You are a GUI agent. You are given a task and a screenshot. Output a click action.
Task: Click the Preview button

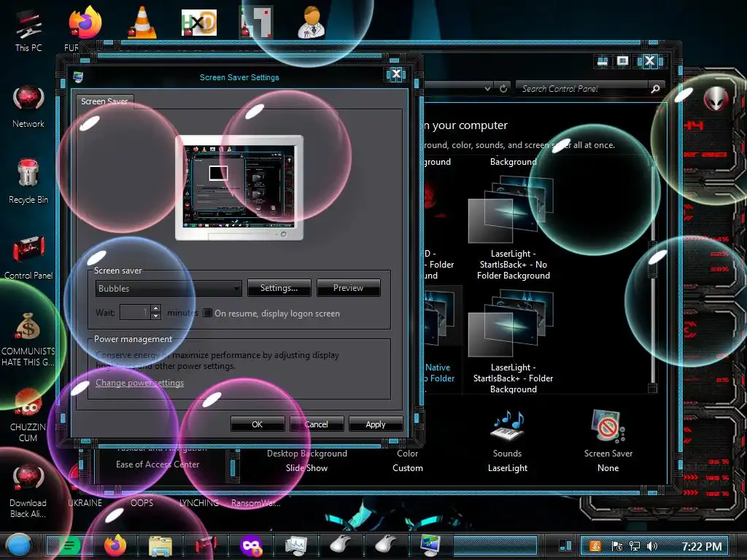348,288
